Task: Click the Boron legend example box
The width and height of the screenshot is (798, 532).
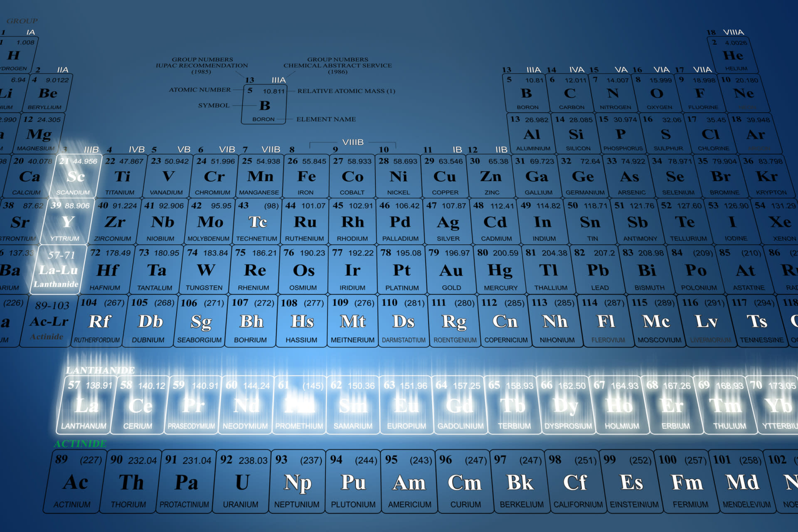Action: tap(264, 104)
